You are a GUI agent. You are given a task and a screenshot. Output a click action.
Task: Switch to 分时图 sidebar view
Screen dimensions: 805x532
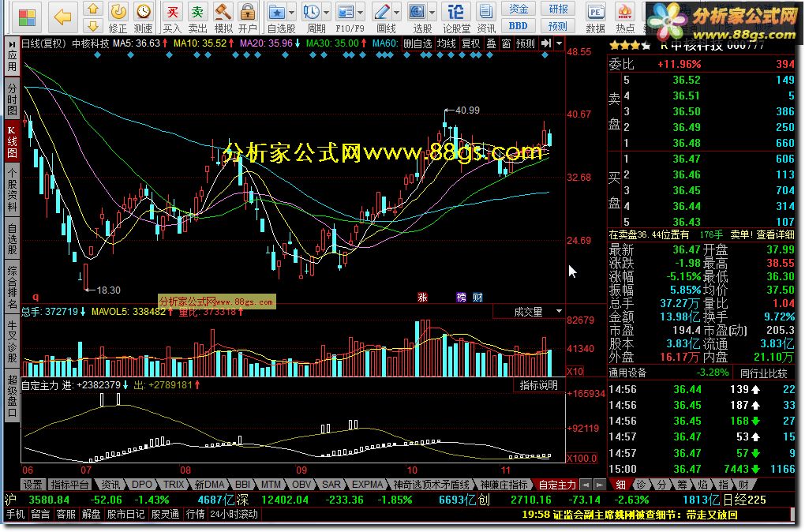12,98
